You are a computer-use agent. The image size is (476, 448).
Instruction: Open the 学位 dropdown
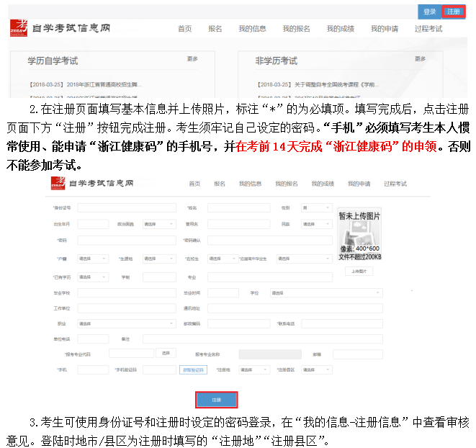[326, 293]
